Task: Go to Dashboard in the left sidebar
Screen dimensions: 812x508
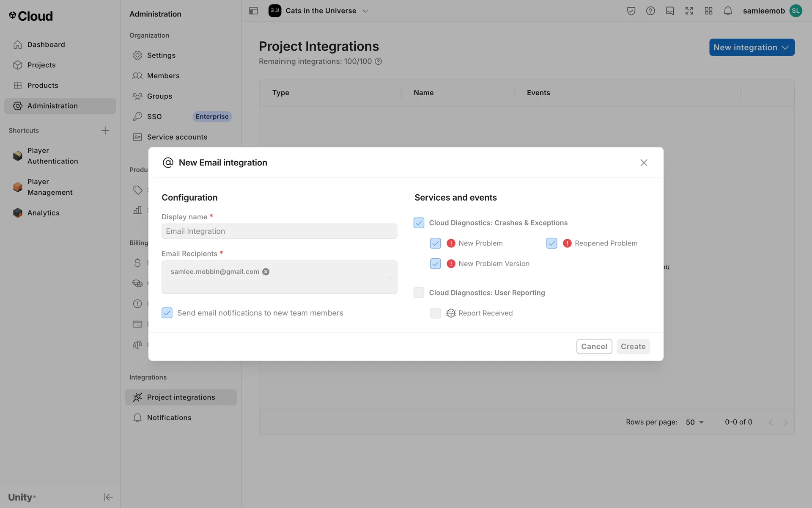Action: [46, 44]
